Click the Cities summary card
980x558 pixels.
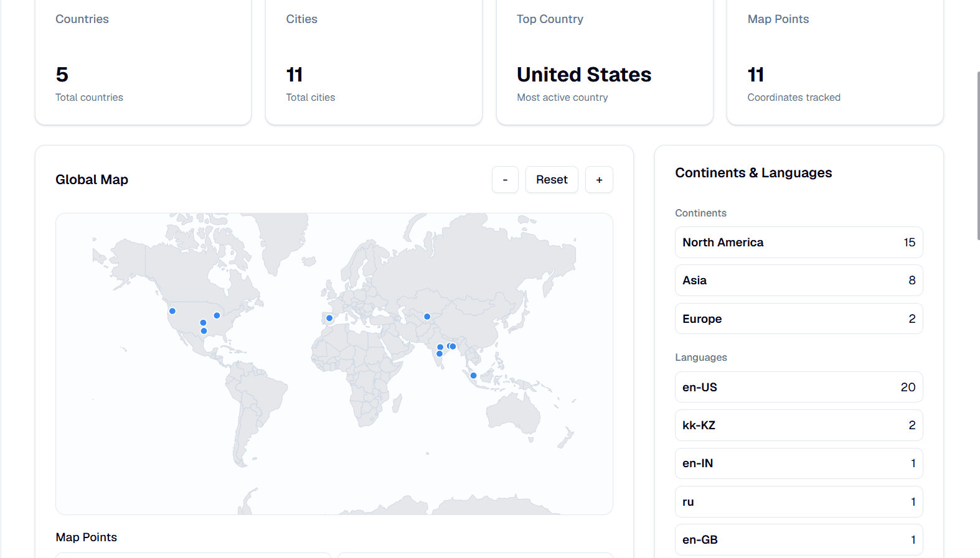(x=374, y=61)
